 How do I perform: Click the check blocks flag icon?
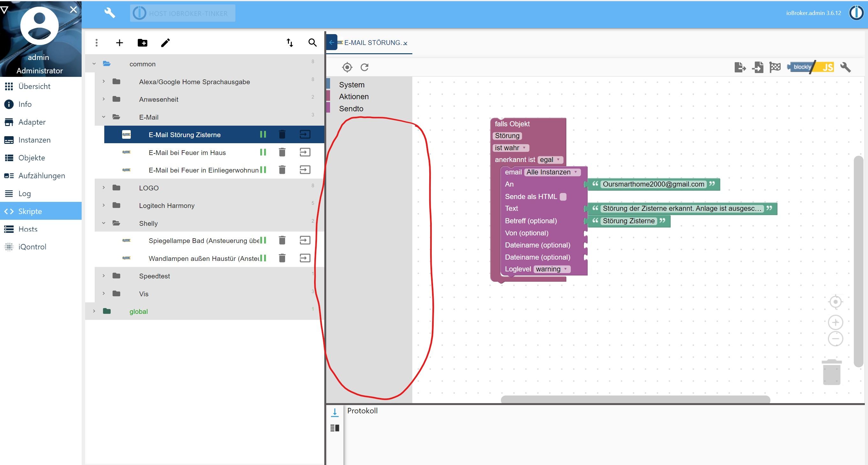pyautogui.click(x=775, y=67)
